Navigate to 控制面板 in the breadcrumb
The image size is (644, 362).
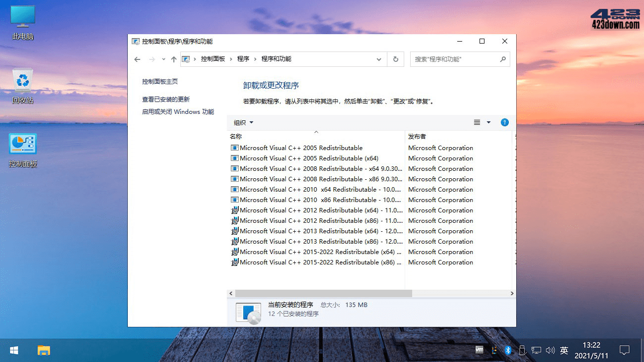(213, 59)
